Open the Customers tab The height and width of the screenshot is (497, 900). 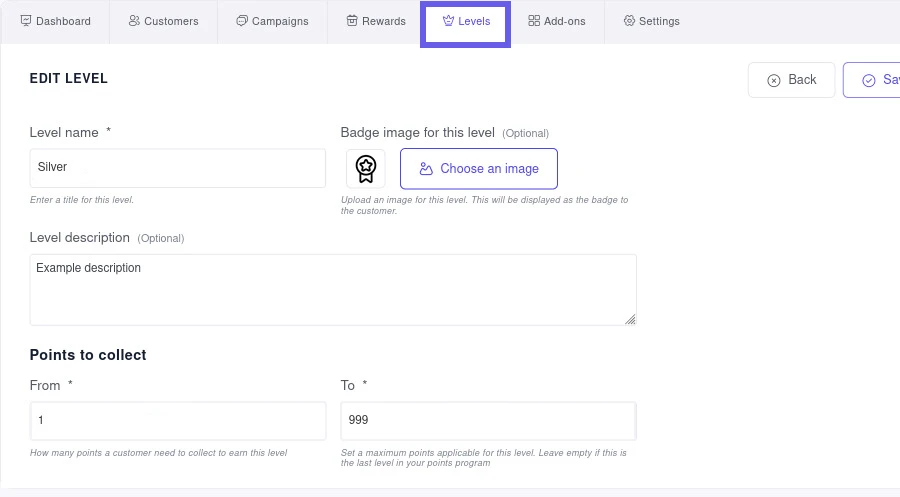pyautogui.click(x=163, y=21)
